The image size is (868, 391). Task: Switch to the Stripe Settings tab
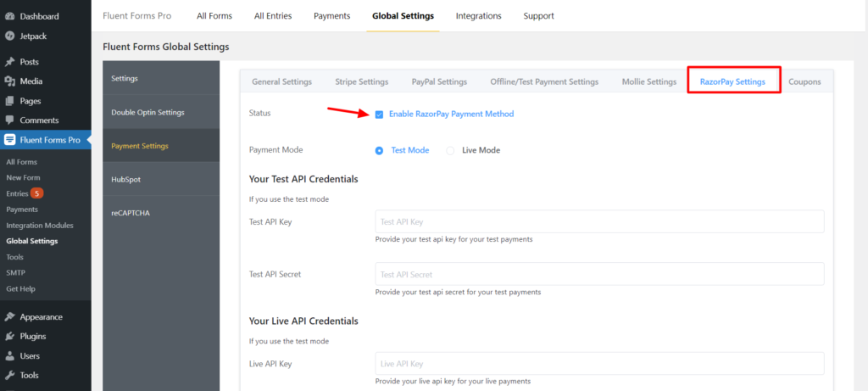[x=361, y=82]
